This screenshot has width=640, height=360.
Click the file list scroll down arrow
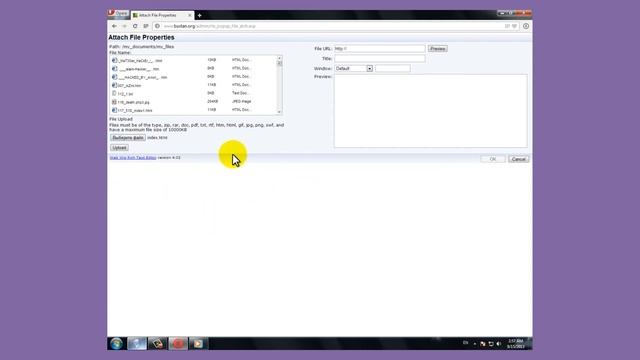(280, 112)
